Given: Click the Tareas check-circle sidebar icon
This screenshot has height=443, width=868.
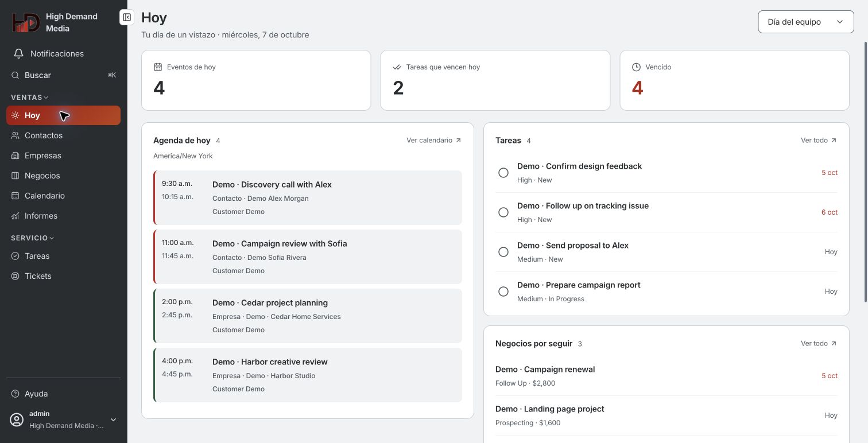Looking at the screenshot, I should 15,256.
